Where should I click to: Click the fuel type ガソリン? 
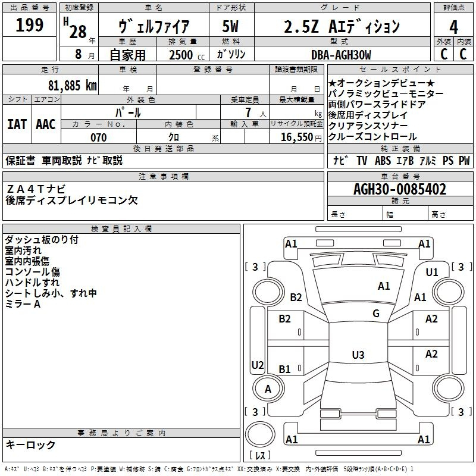231,54
